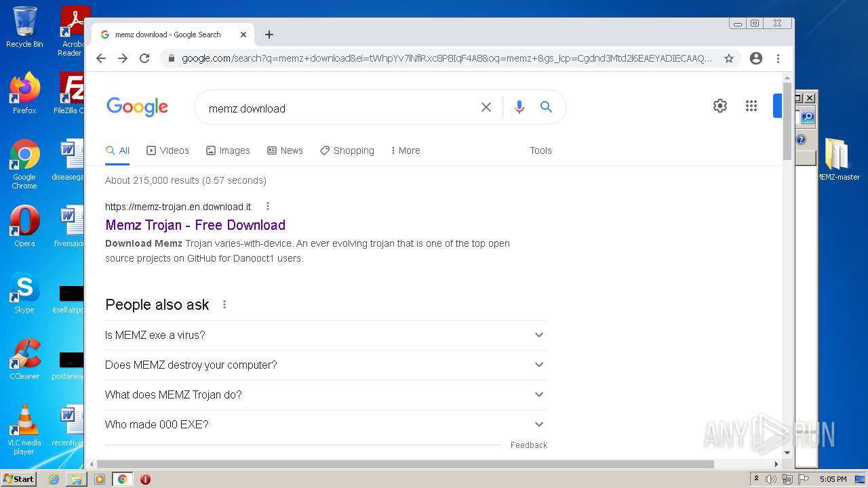Open media player taskbar icon
868x488 pixels.
[x=99, y=479]
